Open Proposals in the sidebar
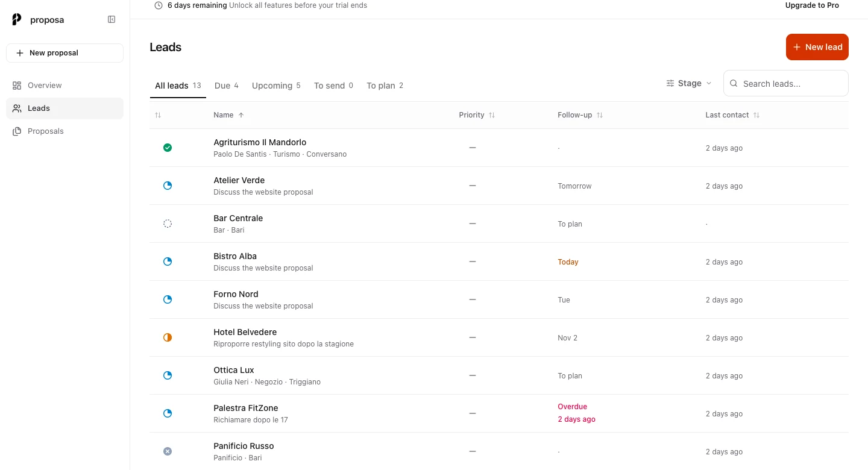The width and height of the screenshot is (868, 470). pyautogui.click(x=64, y=131)
